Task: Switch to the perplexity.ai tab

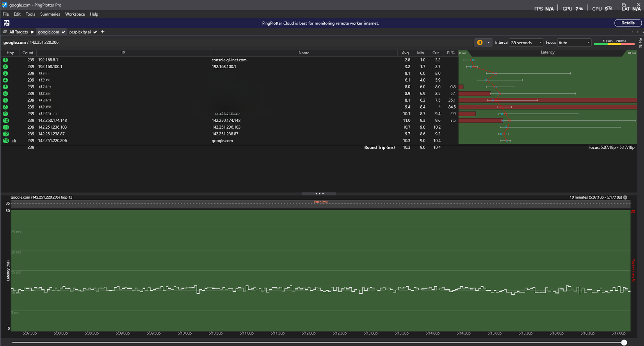Action: pos(80,32)
